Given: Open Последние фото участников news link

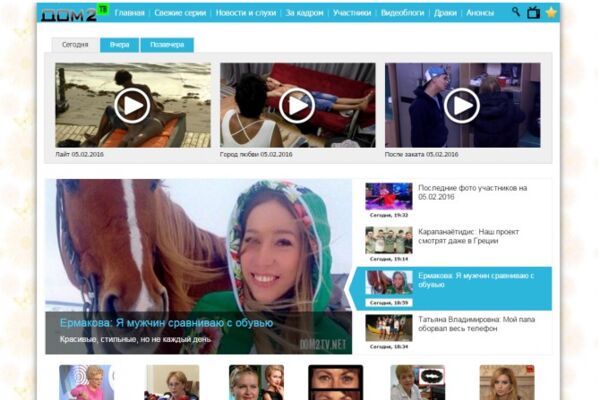Looking at the screenshot, I should click(x=473, y=192).
